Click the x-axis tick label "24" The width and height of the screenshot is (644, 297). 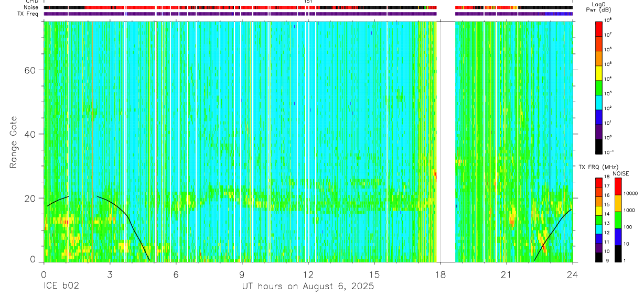(x=573, y=275)
